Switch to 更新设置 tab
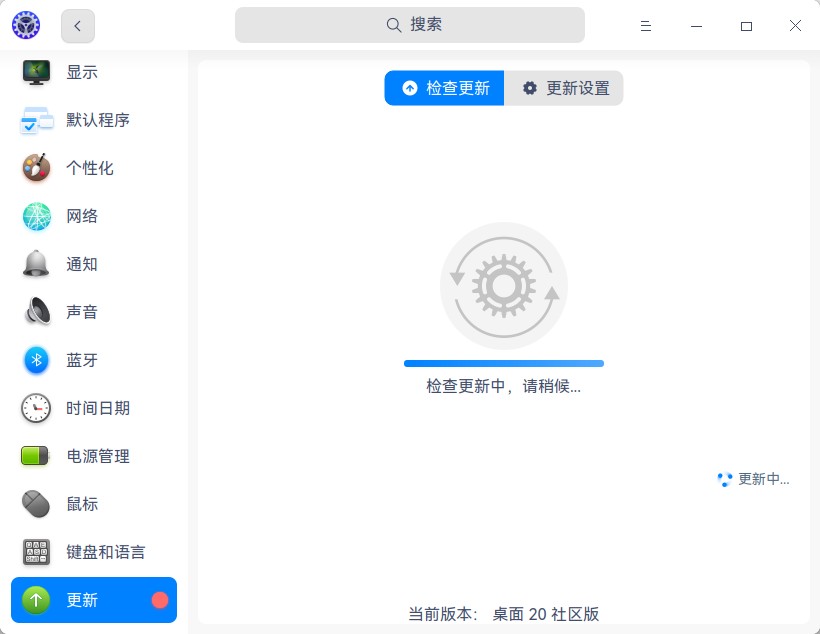 point(564,88)
